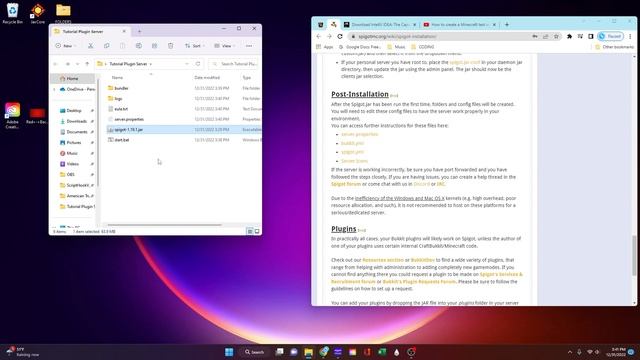This screenshot has width=640, height=360.
Task: Click the Up arrow in File Explorer navigation
Action: (x=87, y=64)
